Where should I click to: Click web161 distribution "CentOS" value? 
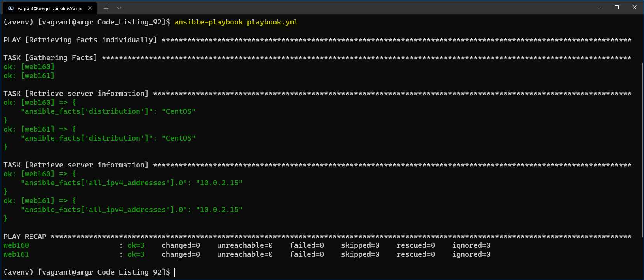click(x=179, y=138)
